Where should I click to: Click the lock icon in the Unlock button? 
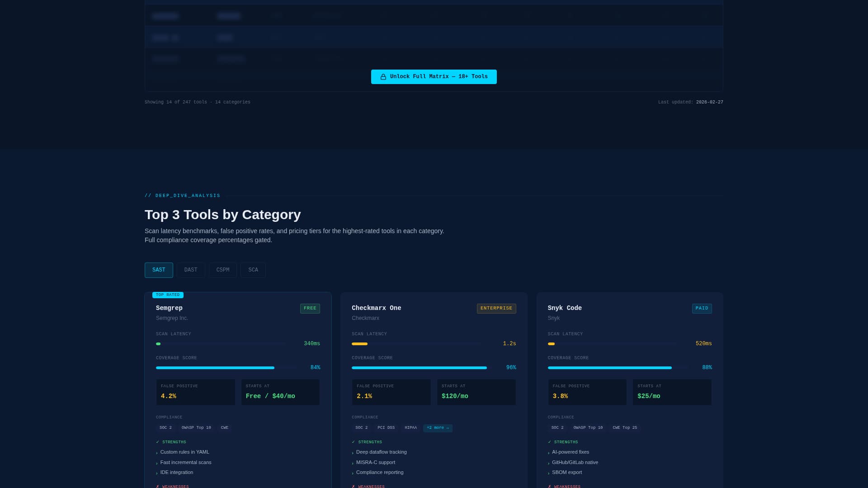click(383, 77)
